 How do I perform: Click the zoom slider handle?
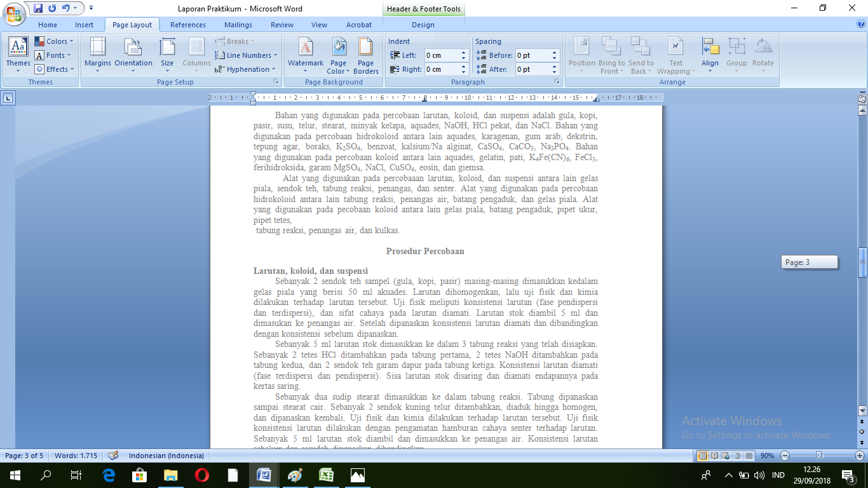[x=819, y=456]
